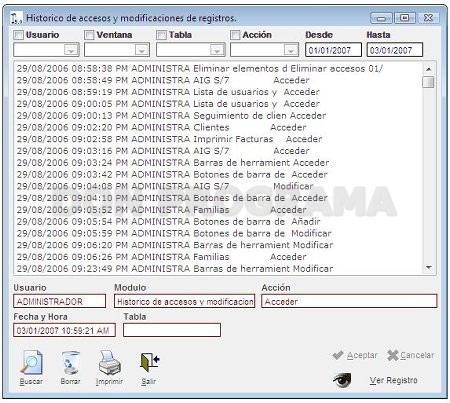This screenshot has width=450, height=403.
Task: Enable the Ventana filter checkbox
Action: pos(89,35)
